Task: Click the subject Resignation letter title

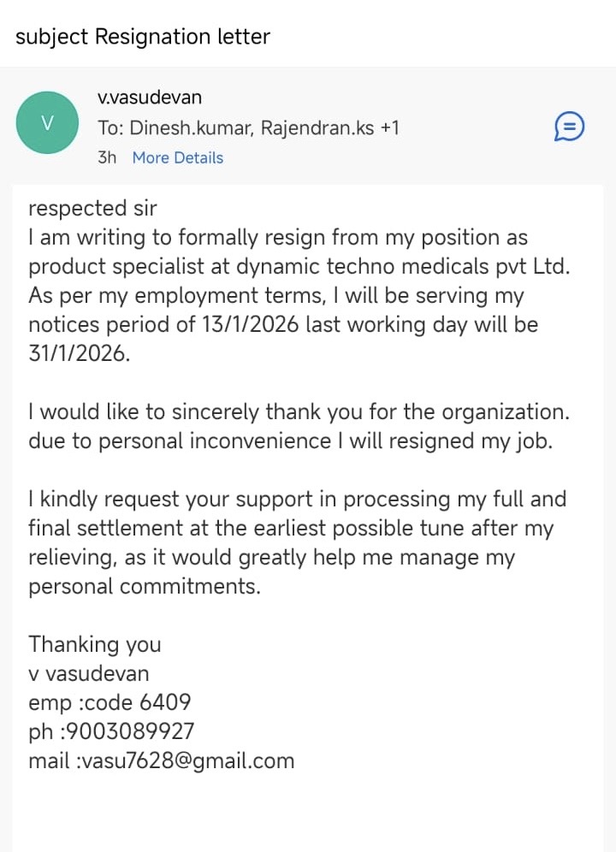Action: 143,37
